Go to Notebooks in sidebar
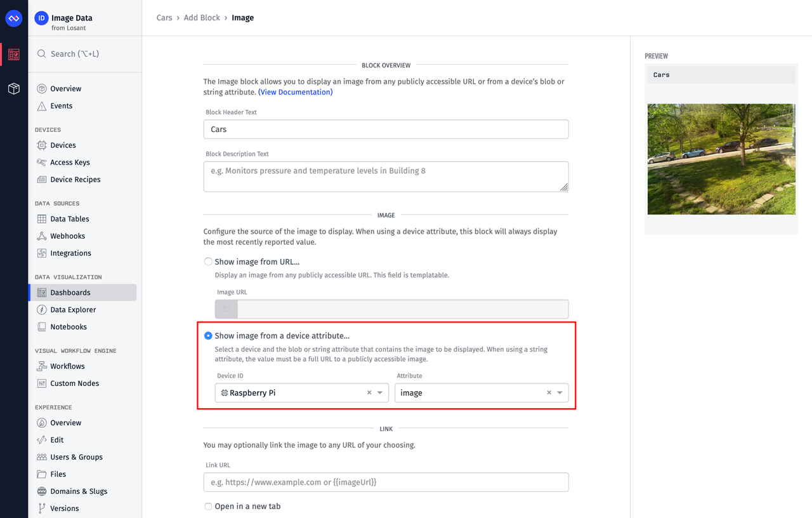Viewport: 812px width, 518px height. point(69,327)
